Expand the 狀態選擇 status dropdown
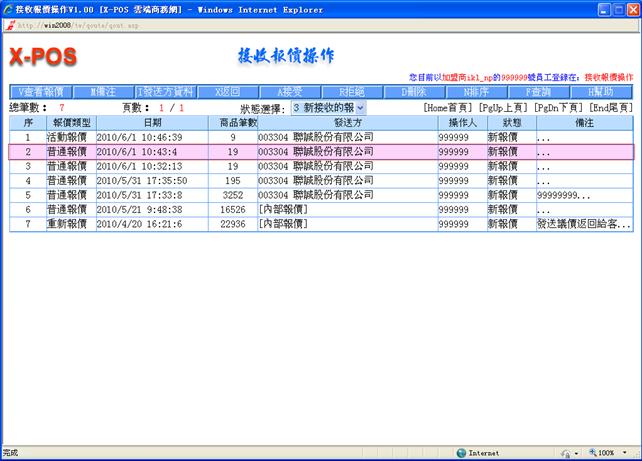The image size is (642, 461). [x=327, y=107]
